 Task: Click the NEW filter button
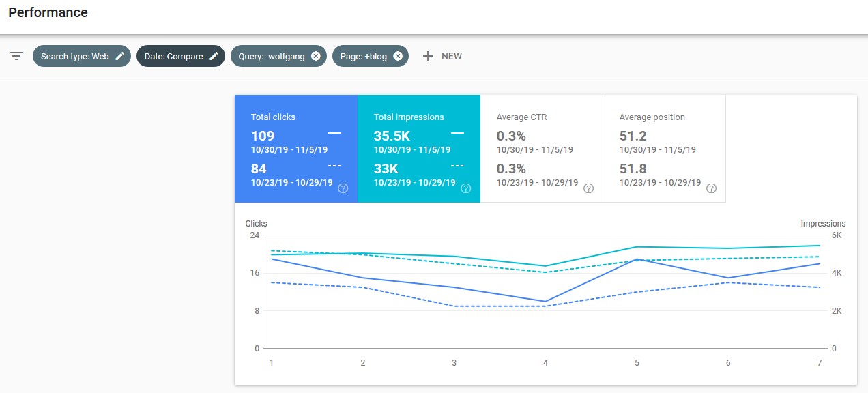(442, 56)
